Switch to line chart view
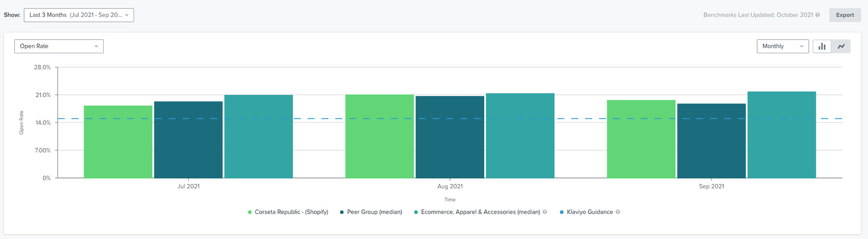 point(841,46)
